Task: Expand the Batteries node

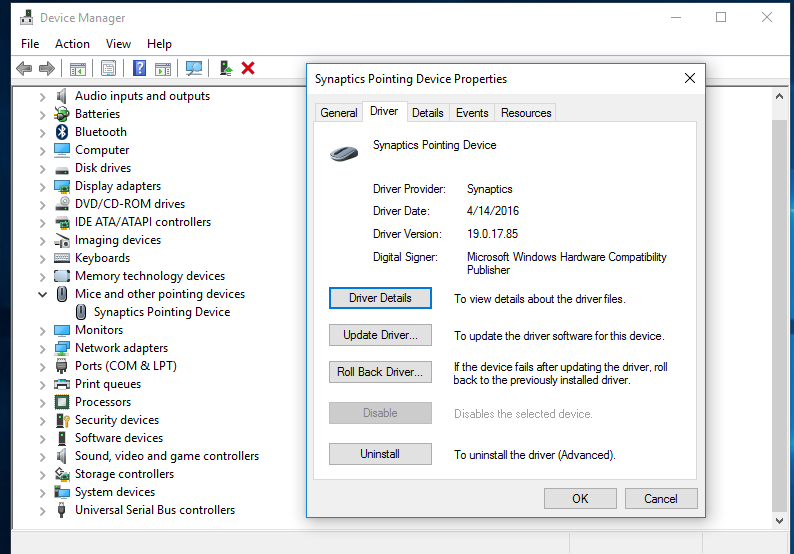Action: [43, 115]
